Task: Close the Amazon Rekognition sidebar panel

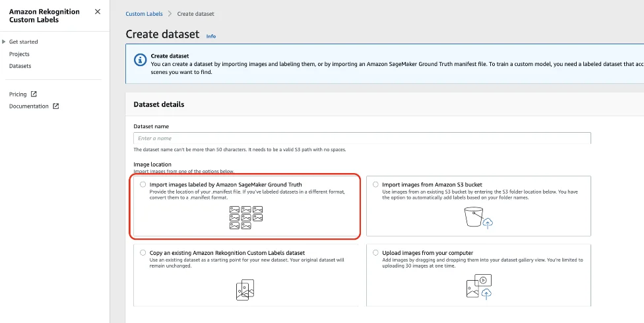Action: (98, 12)
